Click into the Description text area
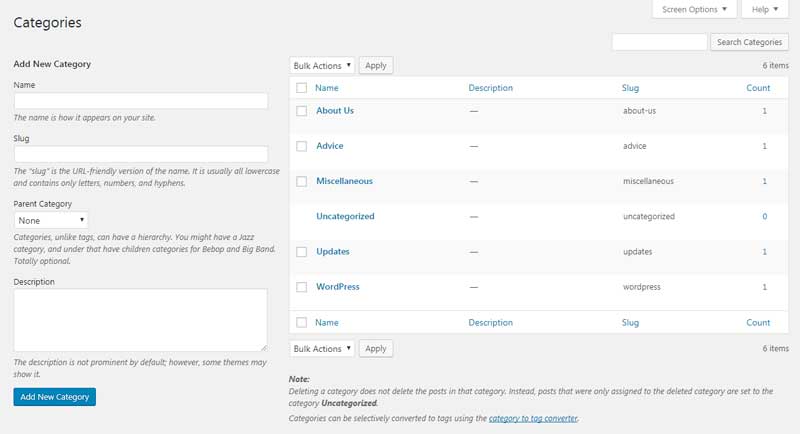Viewport: 800px width, 434px height. 141,320
